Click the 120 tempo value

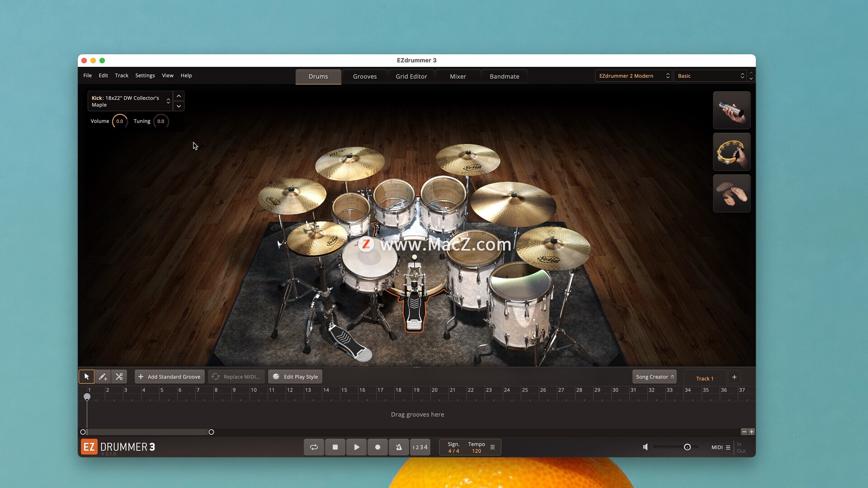(x=476, y=451)
